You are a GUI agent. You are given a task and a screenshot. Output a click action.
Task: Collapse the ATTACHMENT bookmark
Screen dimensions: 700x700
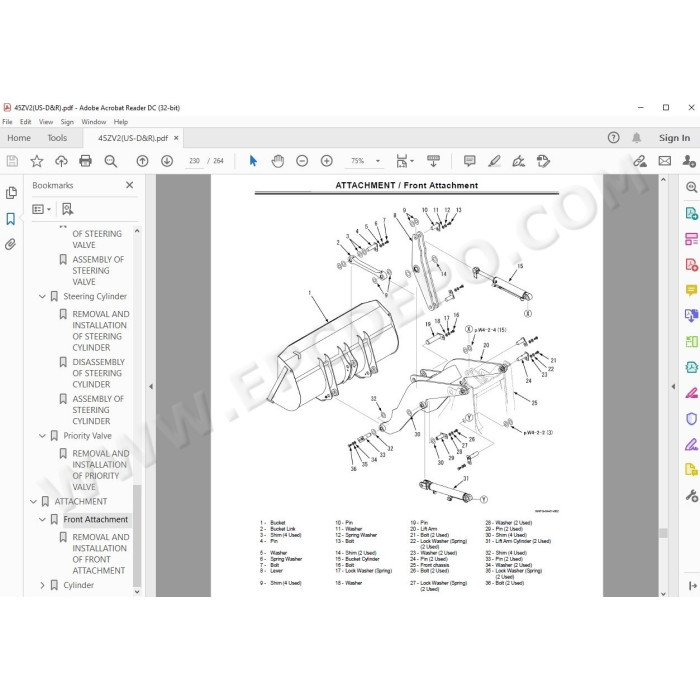tap(33, 502)
